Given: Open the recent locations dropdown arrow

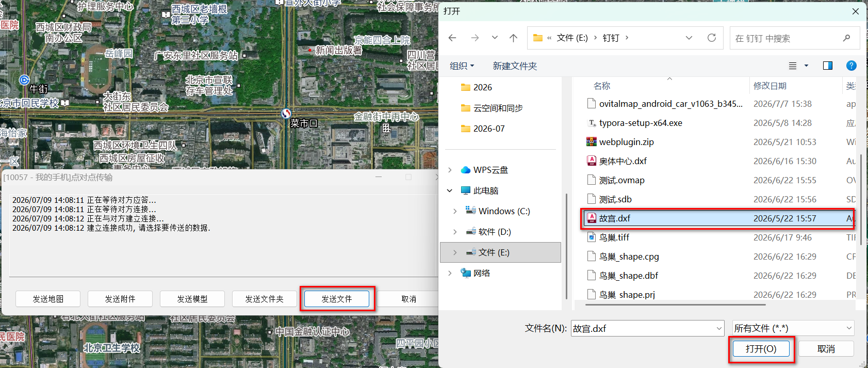Looking at the screenshot, I should pyautogui.click(x=495, y=38).
